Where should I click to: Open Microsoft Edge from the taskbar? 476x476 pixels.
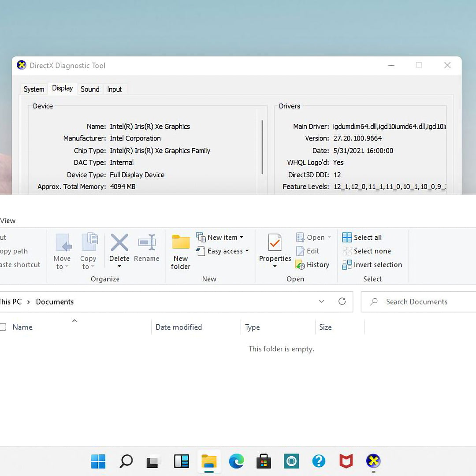pos(237,461)
